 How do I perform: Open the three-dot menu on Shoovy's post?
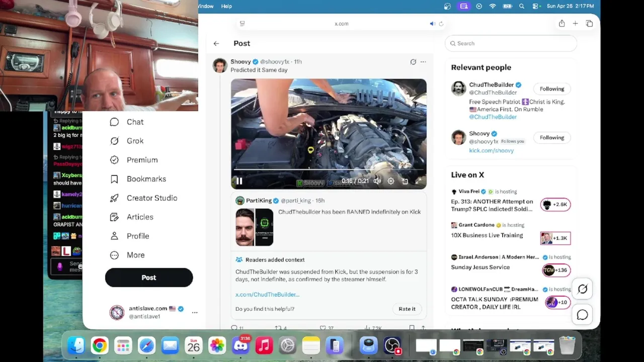423,62
